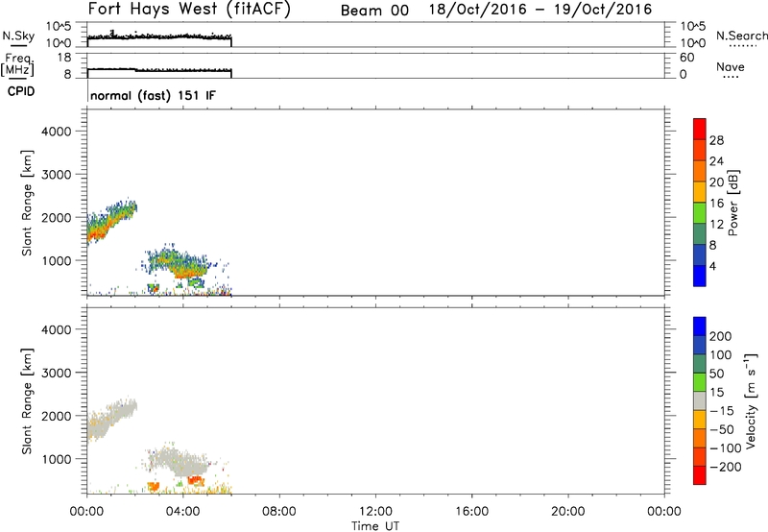Click the 'CPID' label

pos(21,91)
